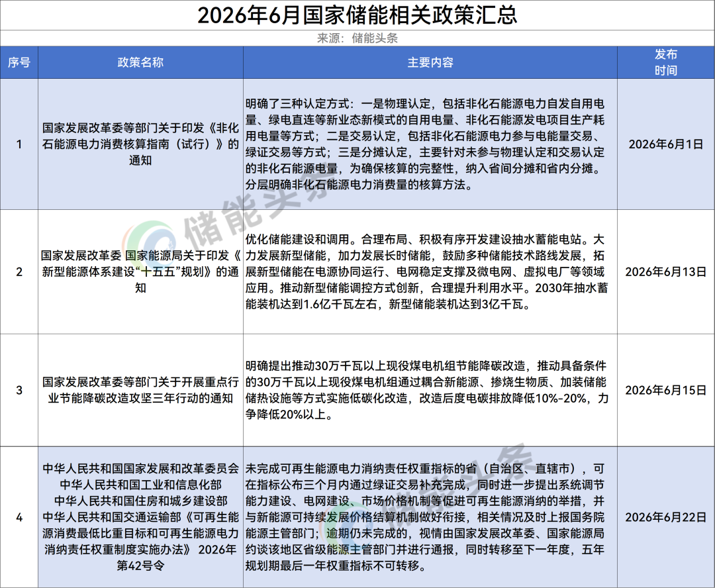Select the 序号 column header

tap(19, 62)
